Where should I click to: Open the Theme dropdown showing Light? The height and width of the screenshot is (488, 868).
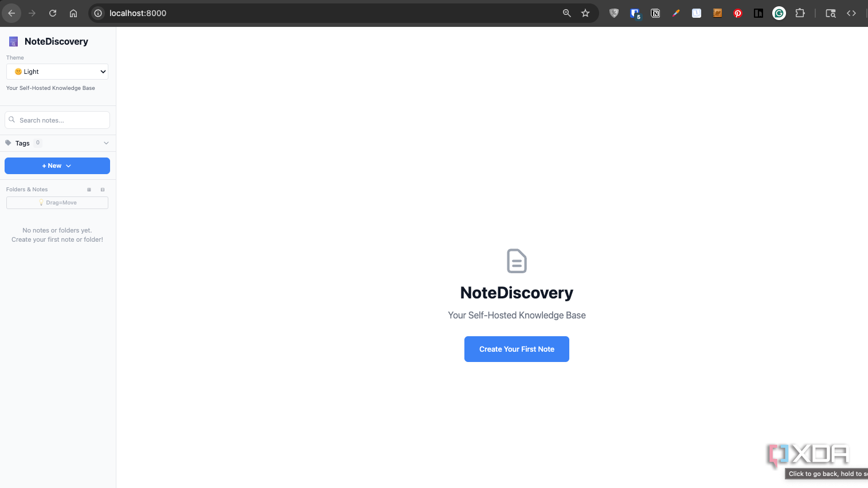click(x=57, y=72)
